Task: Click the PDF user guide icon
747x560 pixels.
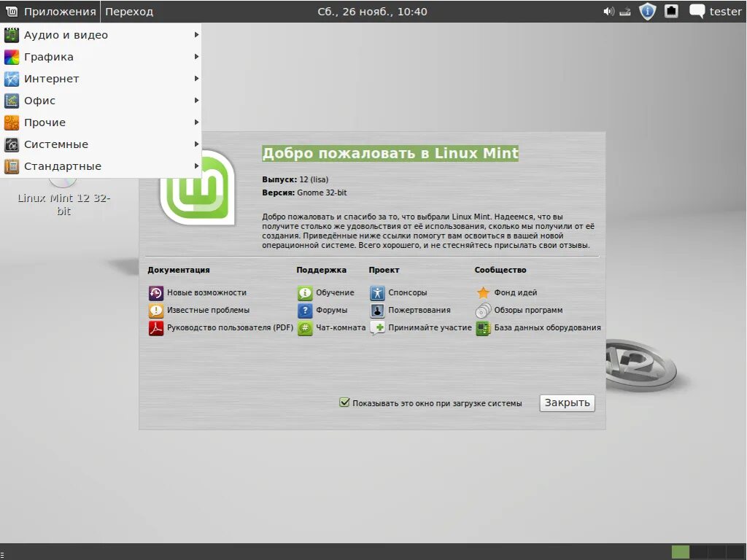Action: [156, 328]
